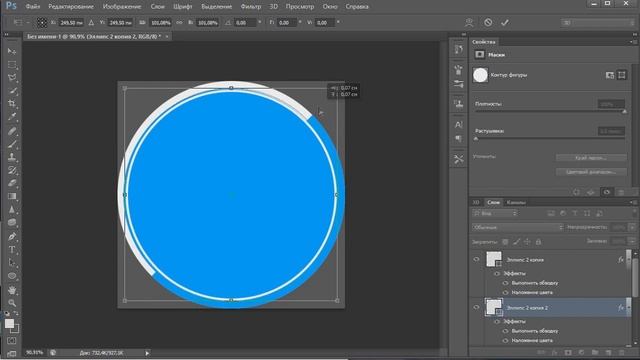Switch to the Каналы tab

click(516, 202)
